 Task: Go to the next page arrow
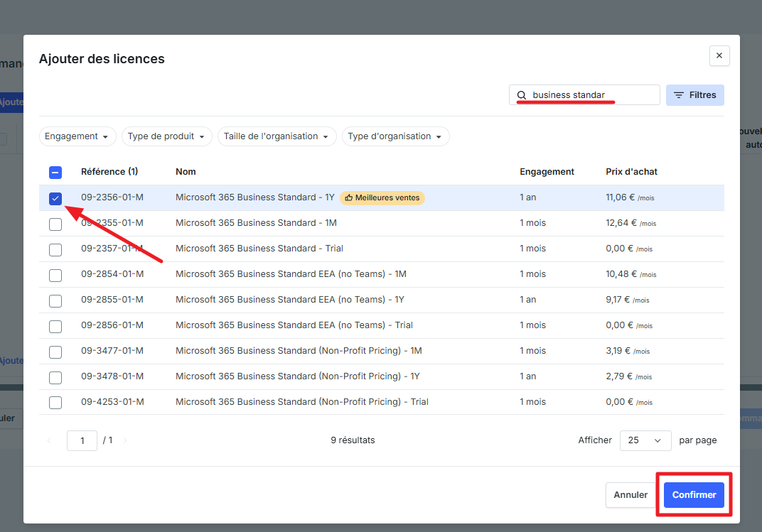125,441
